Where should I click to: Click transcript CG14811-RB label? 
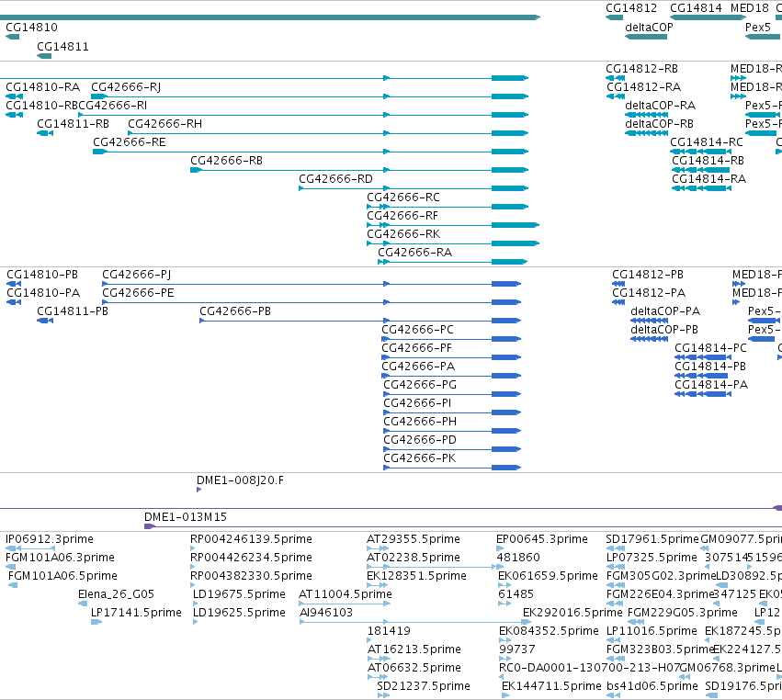coord(73,124)
